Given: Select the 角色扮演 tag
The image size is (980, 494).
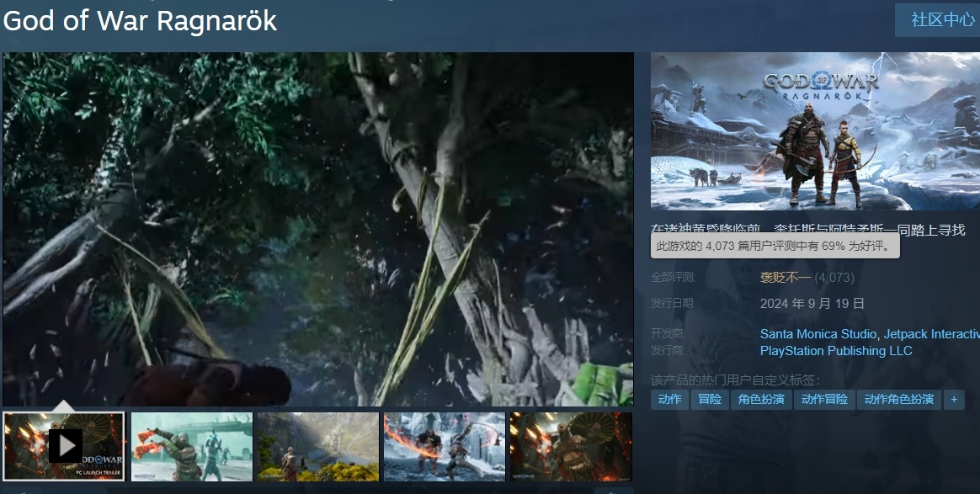Looking at the screenshot, I should pyautogui.click(x=761, y=399).
